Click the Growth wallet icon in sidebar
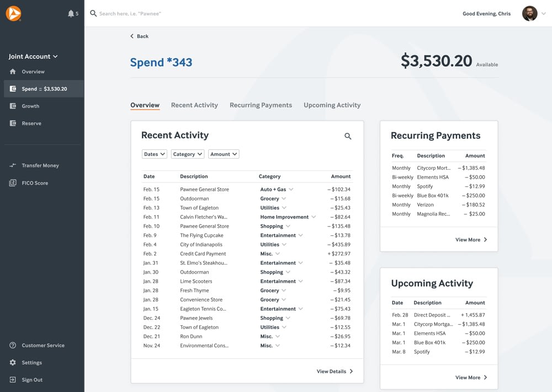Viewport: 552px width, 392px height. [13, 106]
